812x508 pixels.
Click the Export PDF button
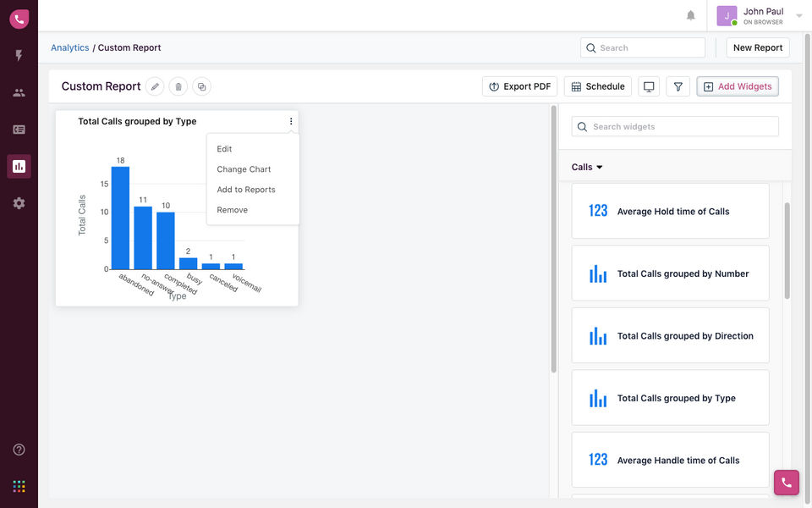[519, 86]
